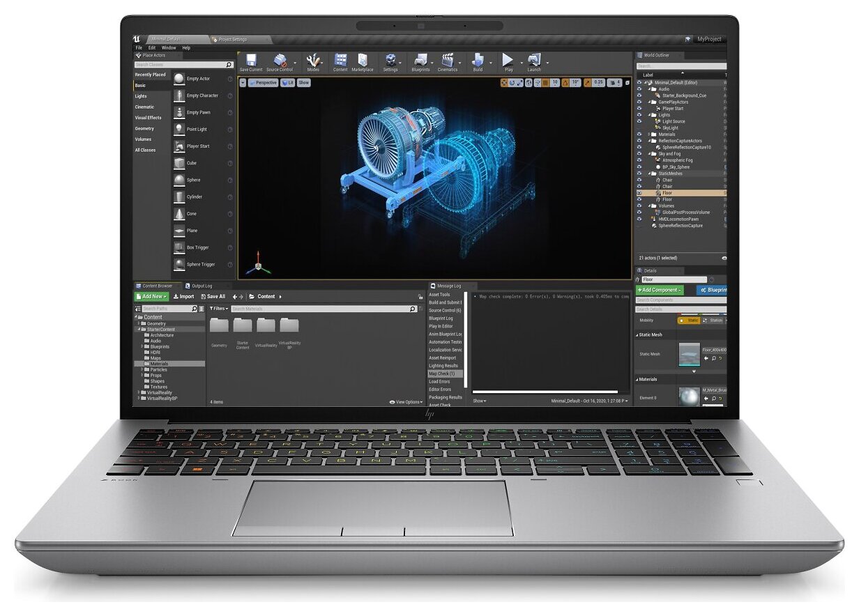This screenshot has height=616, width=859.
Task: Toggle the viewport rotation snap icon
Action: click(x=566, y=82)
